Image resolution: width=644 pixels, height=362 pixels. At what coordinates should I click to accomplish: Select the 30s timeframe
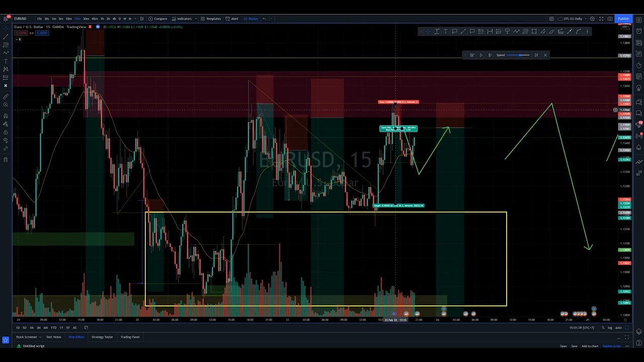pyautogui.click(x=46, y=19)
